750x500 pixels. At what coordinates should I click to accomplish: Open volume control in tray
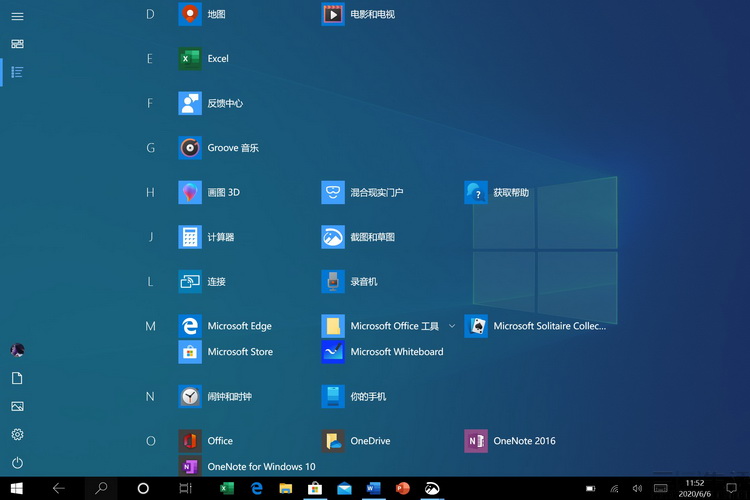coord(637,489)
